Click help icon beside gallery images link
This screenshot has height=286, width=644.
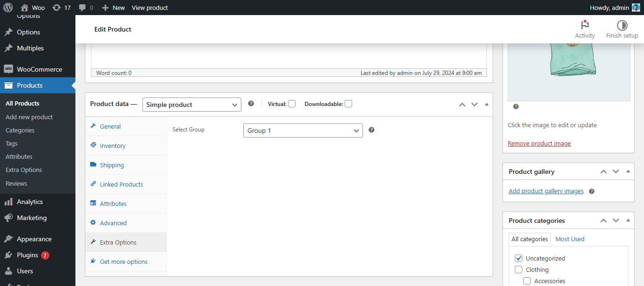pyautogui.click(x=592, y=191)
